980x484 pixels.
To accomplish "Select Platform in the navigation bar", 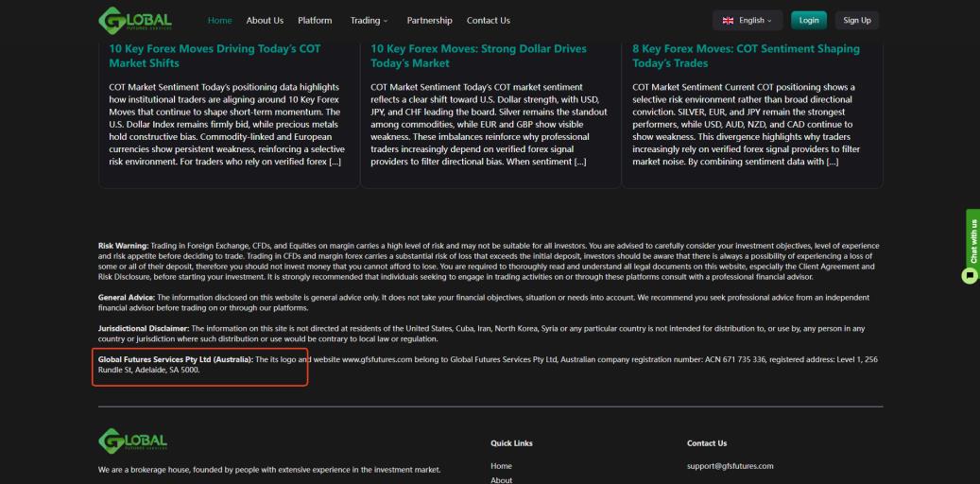I will [x=315, y=21].
